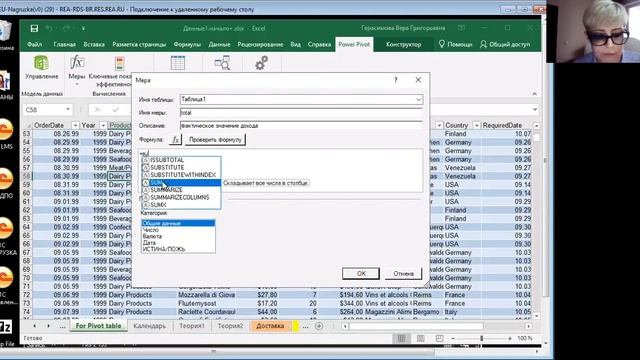Click the formula bar enter checkmark icon

pos(116,109)
